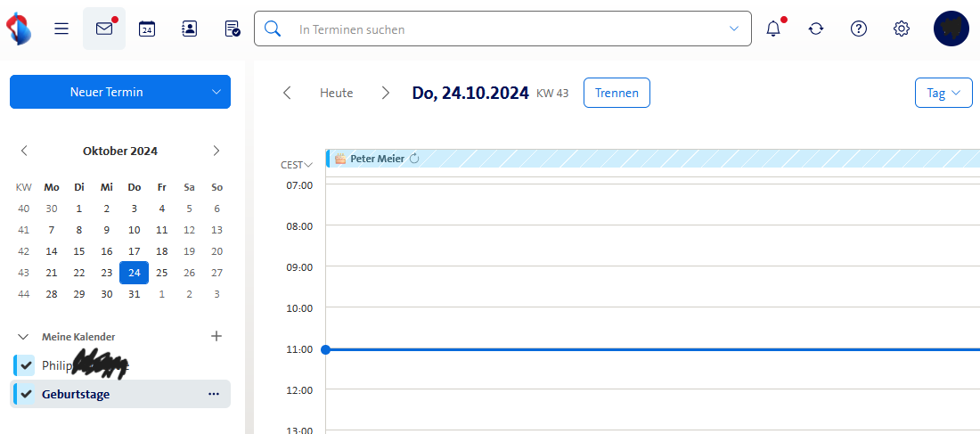Screen dimensions: 980x434
Task: Open the Mail app icon
Action: click(104, 29)
